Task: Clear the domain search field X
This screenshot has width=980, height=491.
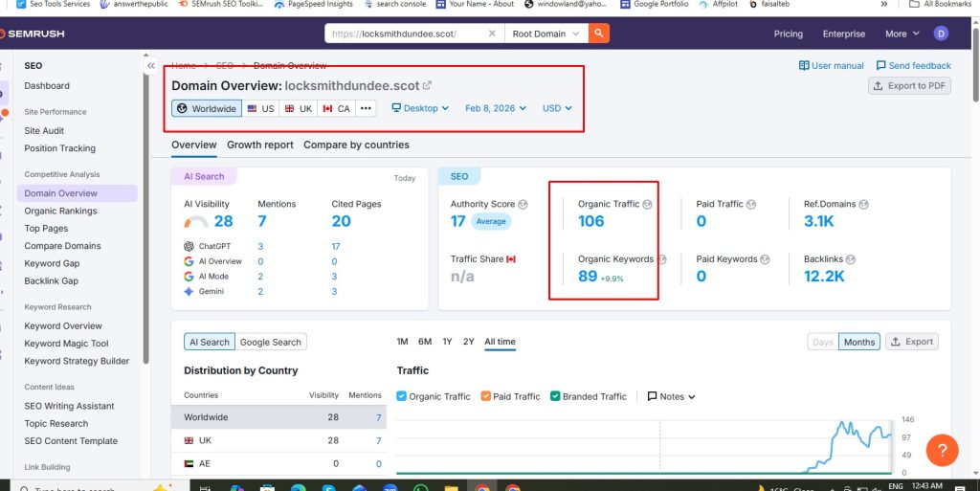Action: click(x=492, y=33)
